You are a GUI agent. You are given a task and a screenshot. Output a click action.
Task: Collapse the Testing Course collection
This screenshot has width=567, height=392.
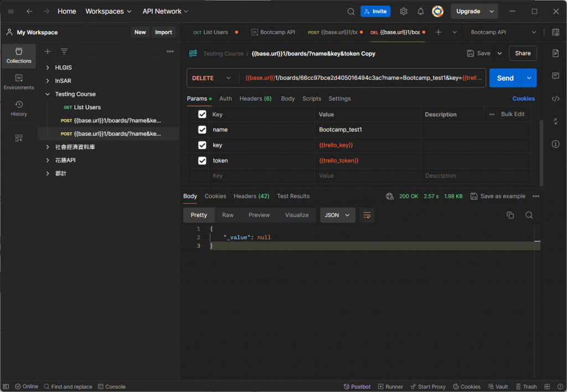coord(48,94)
